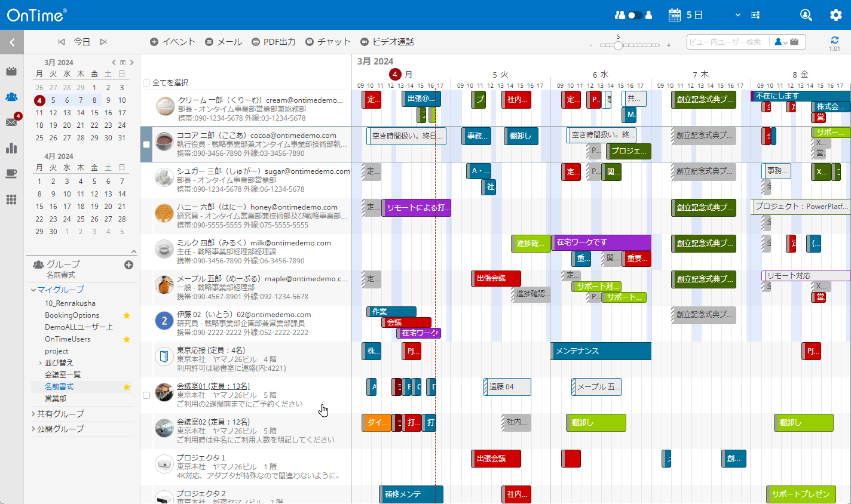The height and width of the screenshot is (504, 851).
Task: Tick the checkbox beside 会議室01
Action: (x=146, y=395)
